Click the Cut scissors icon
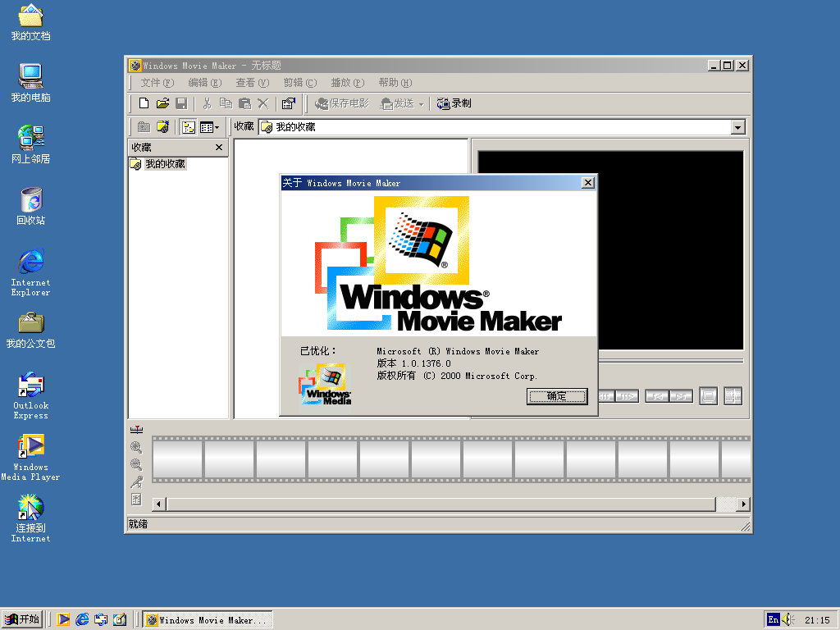Screen dimensions: 840x630 click(207, 103)
